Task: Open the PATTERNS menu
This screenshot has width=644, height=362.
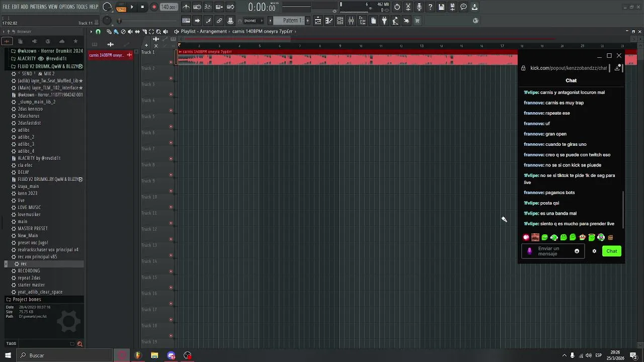Action: (x=38, y=7)
